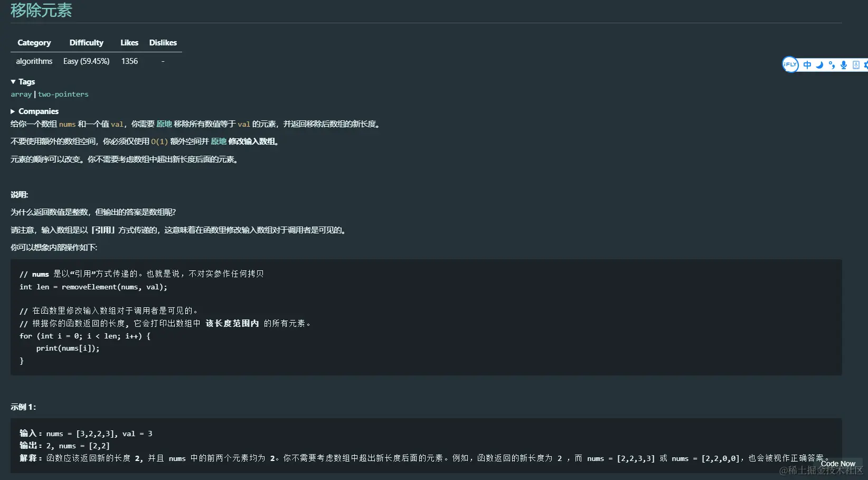
Task: Click the print(nums[i]); code line
Action: point(68,349)
